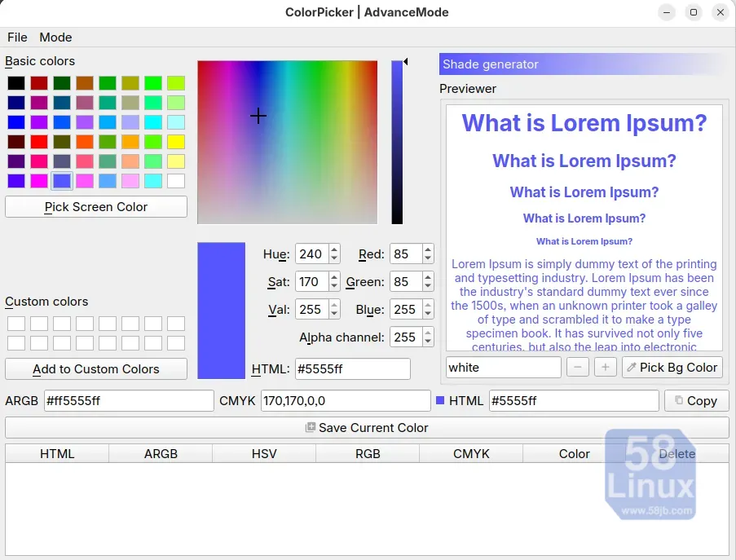736x560 pixels.
Task: Click the background color field containing white
Action: (x=503, y=367)
